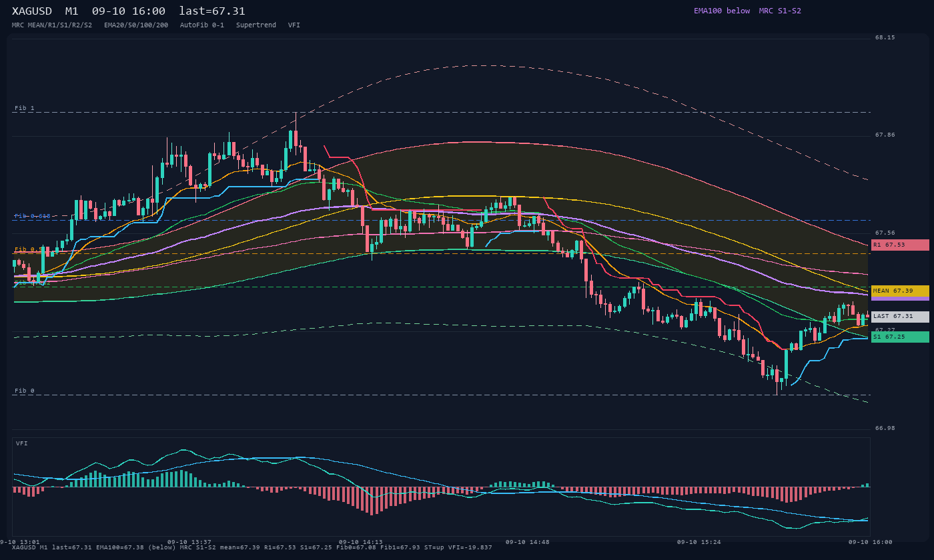934x560 pixels.
Task: Click the purple EMA100 below MRC S1-S2 status
Action: point(747,11)
